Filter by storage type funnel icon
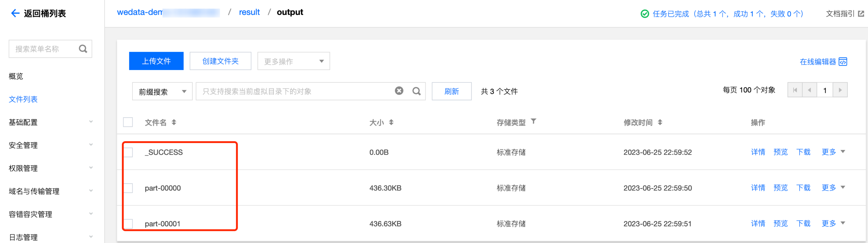Image resolution: width=868 pixels, height=243 pixels. [x=533, y=121]
